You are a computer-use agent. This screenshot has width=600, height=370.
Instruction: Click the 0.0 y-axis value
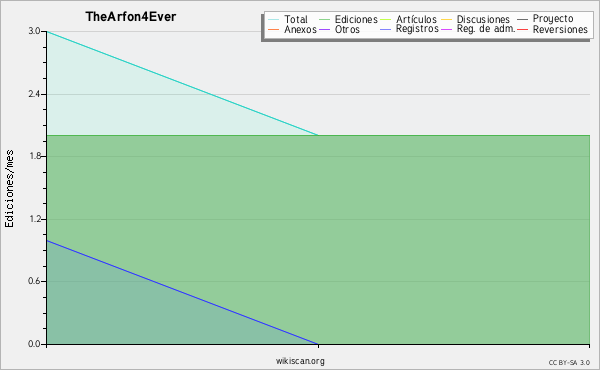34,344
